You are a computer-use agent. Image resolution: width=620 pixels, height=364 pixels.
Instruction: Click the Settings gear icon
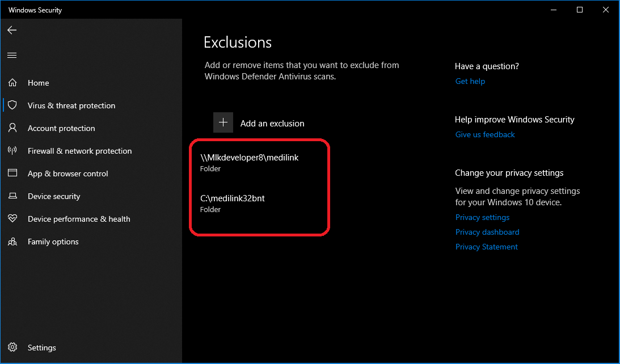(x=12, y=348)
